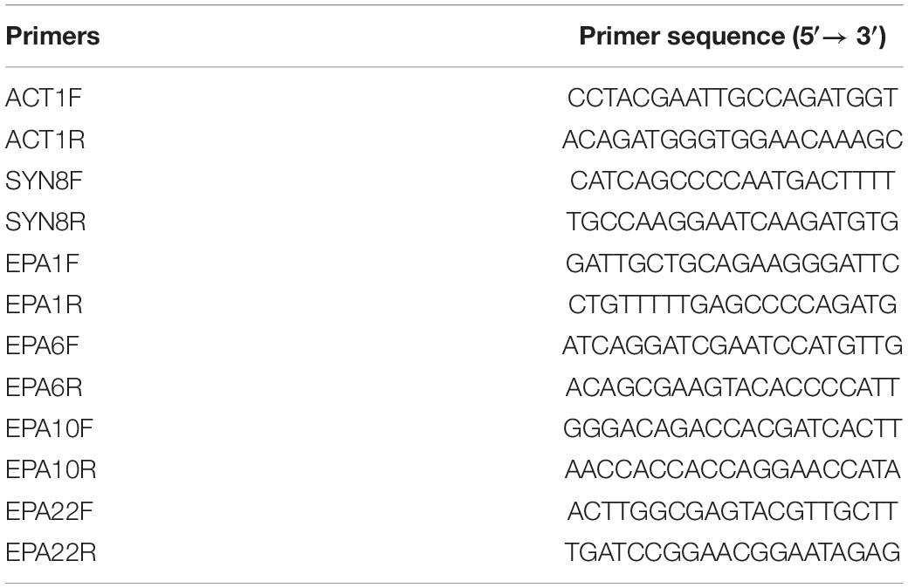908x588 pixels.
Task: Click the sequence CATCAGCCCCAATGACTTTT
Action: [733, 181]
